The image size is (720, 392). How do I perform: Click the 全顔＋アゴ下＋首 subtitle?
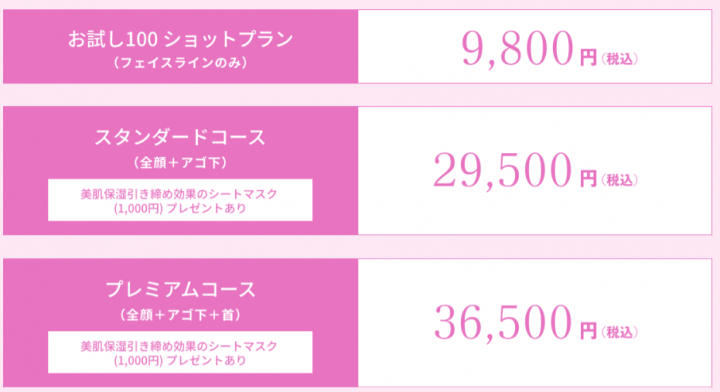(180, 315)
